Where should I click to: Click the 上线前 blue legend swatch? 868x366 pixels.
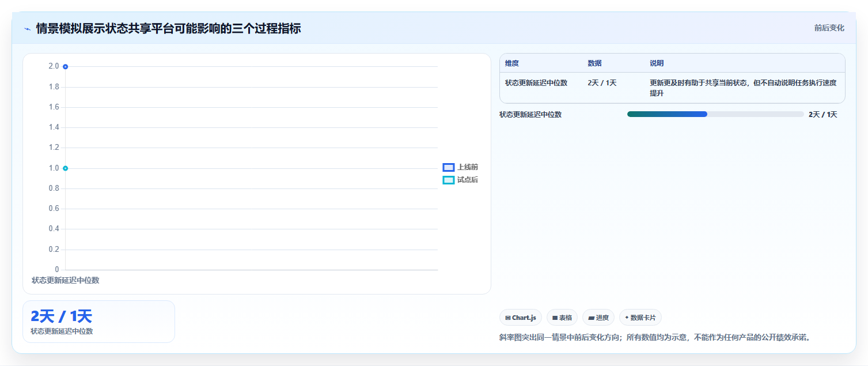pos(449,167)
